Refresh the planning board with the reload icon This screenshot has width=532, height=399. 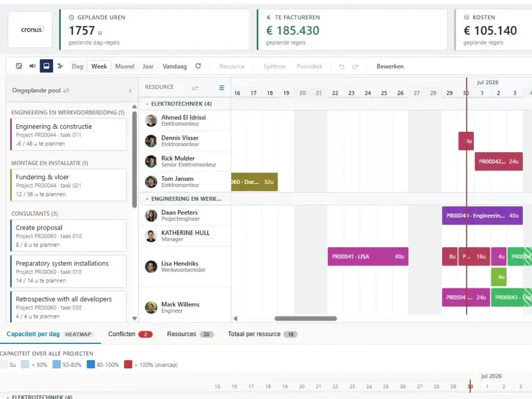[198, 66]
